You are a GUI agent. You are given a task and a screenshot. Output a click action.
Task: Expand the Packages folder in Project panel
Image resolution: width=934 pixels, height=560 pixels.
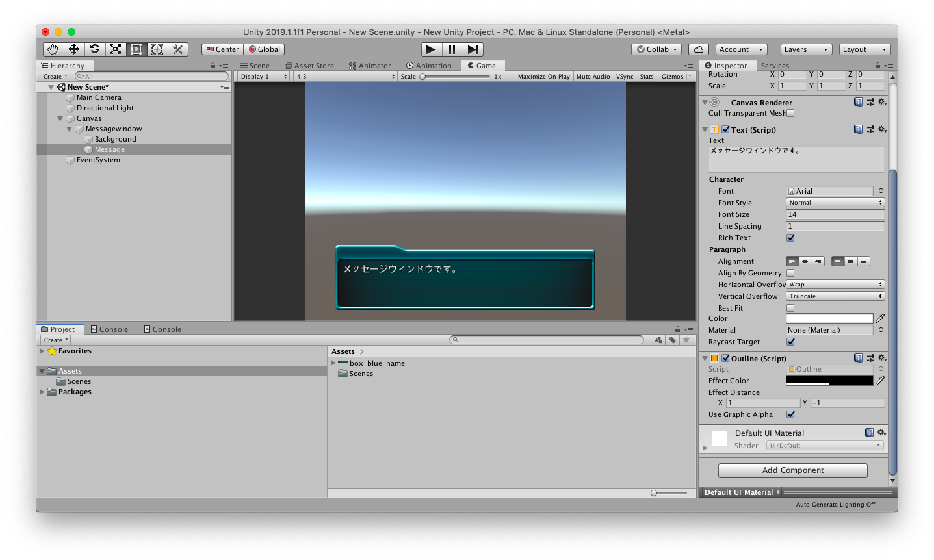pyautogui.click(x=42, y=391)
